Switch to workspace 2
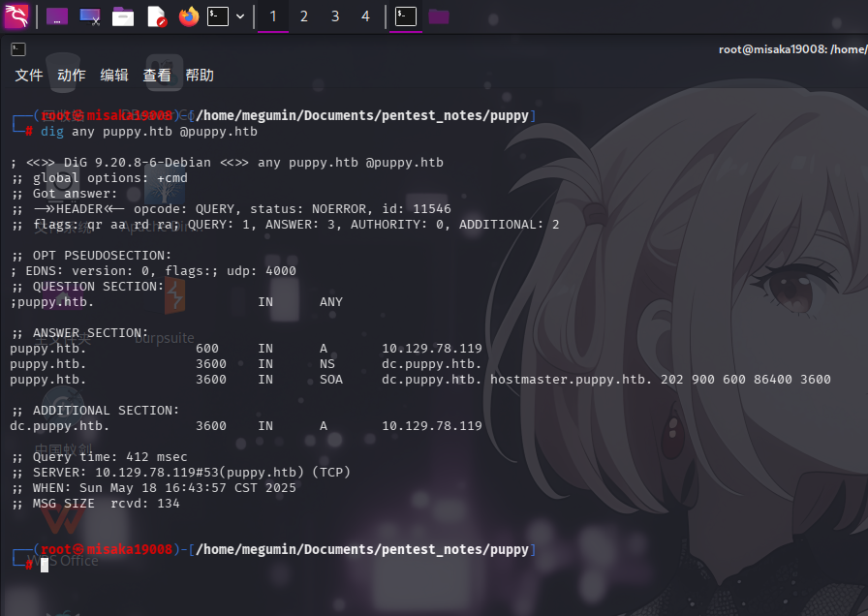868x616 pixels. pos(304,16)
